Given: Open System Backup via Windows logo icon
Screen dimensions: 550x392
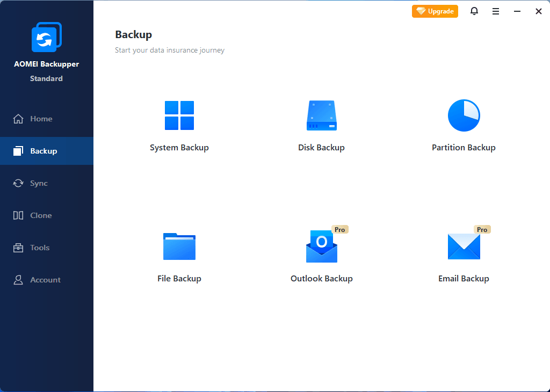Looking at the screenshot, I should (x=179, y=115).
